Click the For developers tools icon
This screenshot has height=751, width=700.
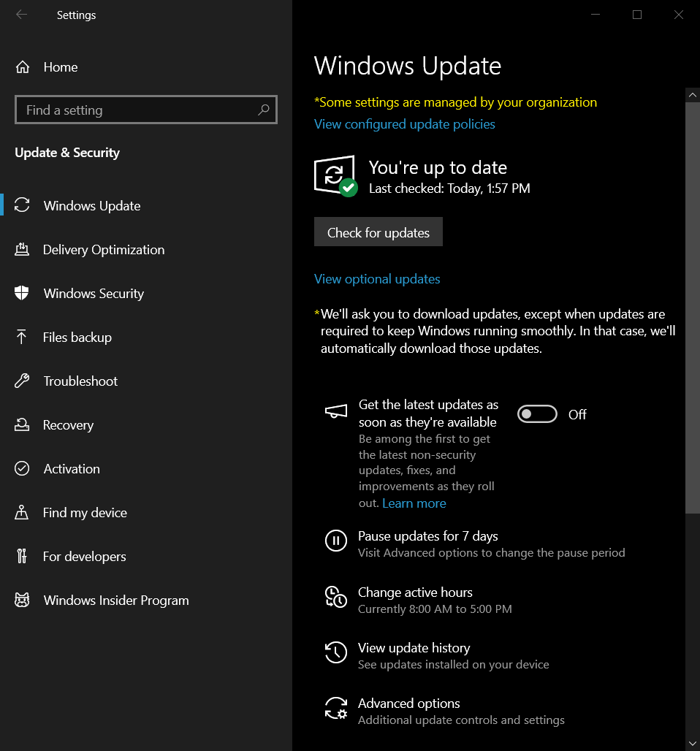22,556
